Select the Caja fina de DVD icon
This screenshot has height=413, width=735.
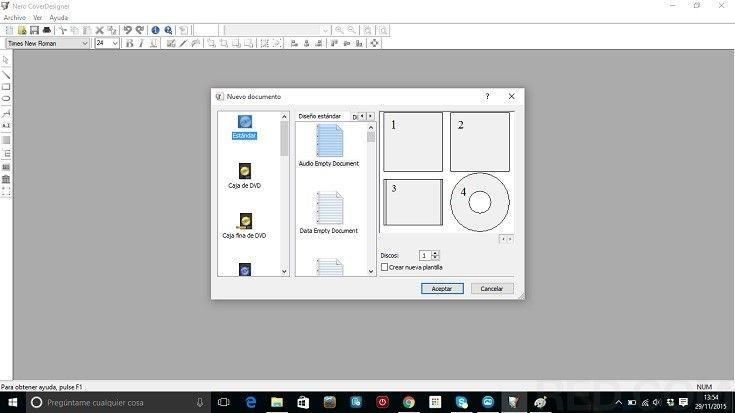tap(244, 221)
